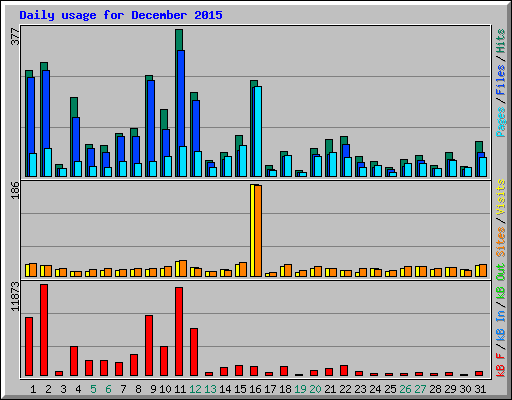Click the orange "Sites" legend label
The width and height of the screenshot is (512, 400).
point(501,242)
